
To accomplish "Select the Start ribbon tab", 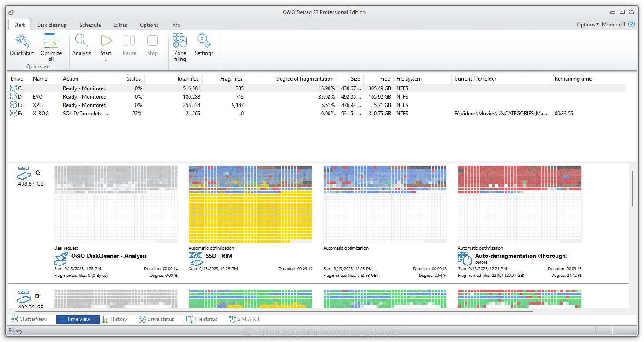I will [19, 25].
